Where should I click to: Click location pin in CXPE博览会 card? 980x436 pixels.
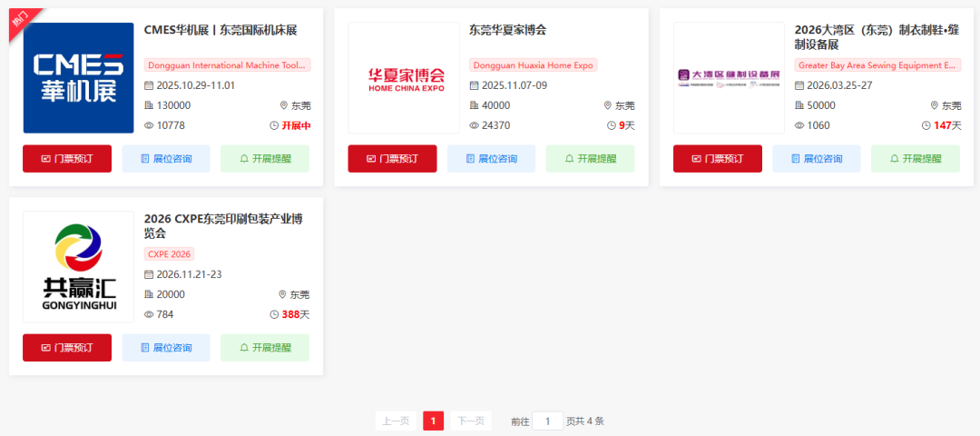click(x=282, y=294)
